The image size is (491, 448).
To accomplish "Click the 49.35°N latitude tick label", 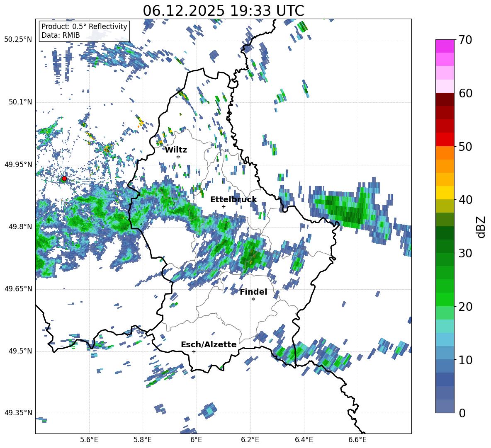I will click(18, 413).
